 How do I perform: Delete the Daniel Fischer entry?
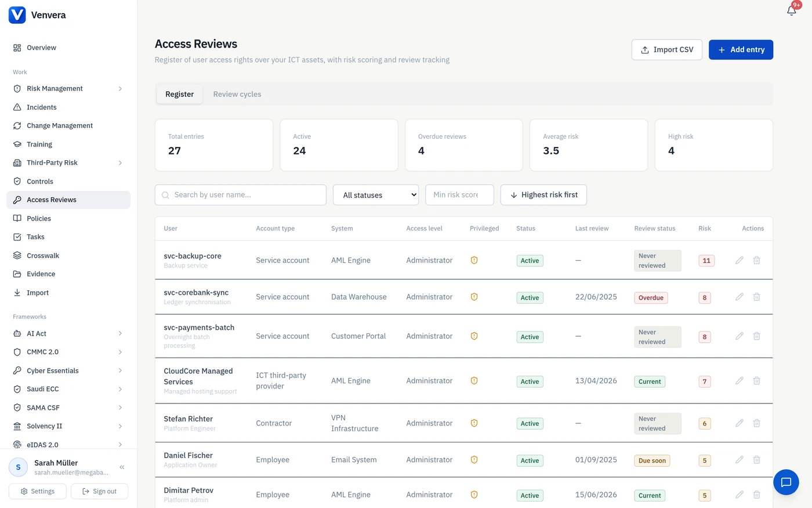757,460
